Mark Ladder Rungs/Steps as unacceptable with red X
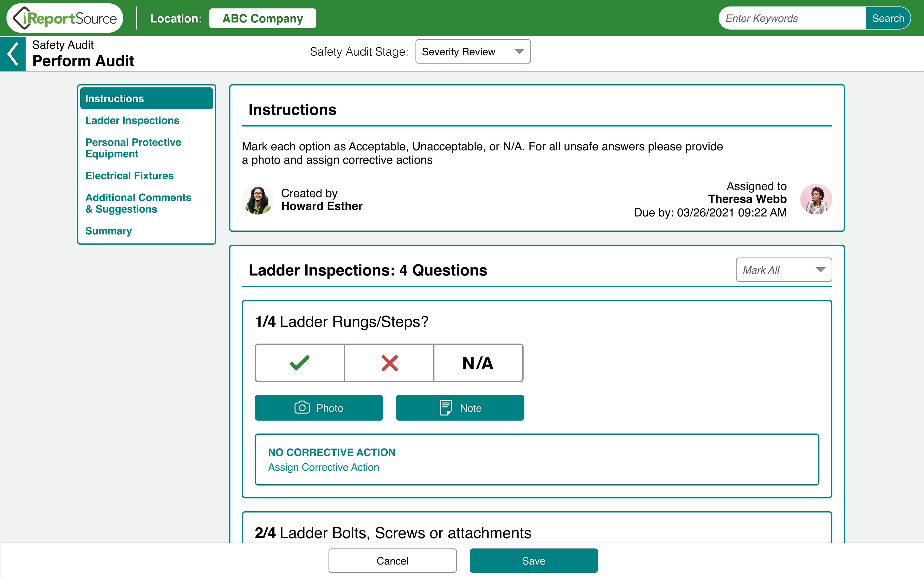Screen dimensions: 924x578 coord(389,363)
